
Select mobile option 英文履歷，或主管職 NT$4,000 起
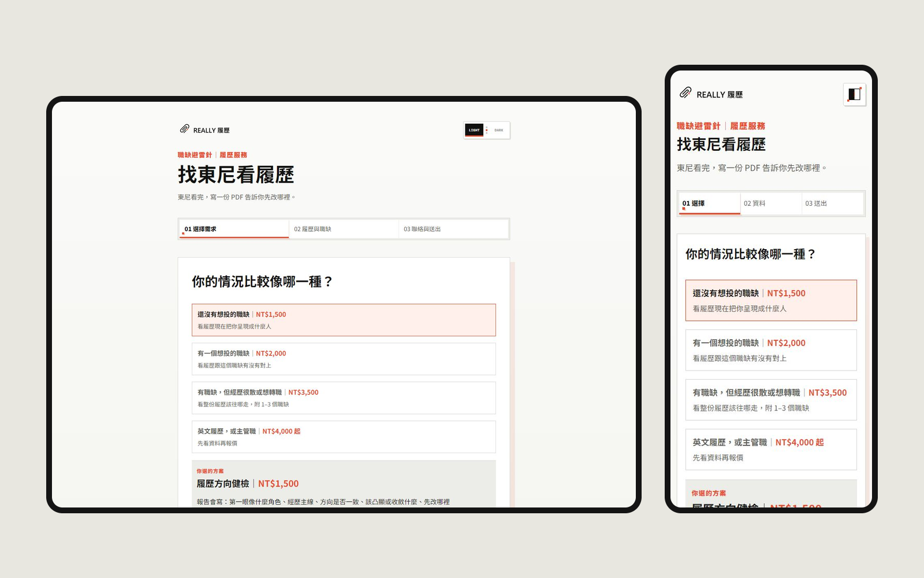coord(771,450)
